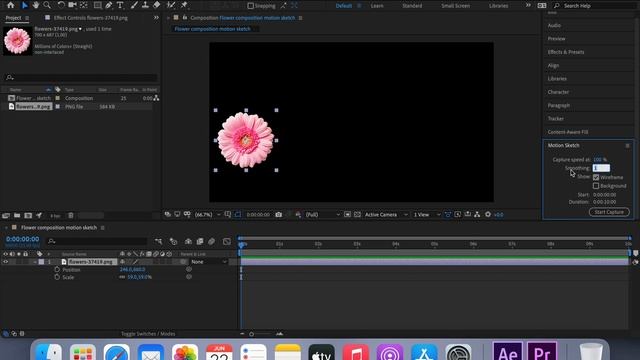The height and width of the screenshot is (360, 640).
Task: Create new composition from Project panel footer
Action: coord(28,216)
